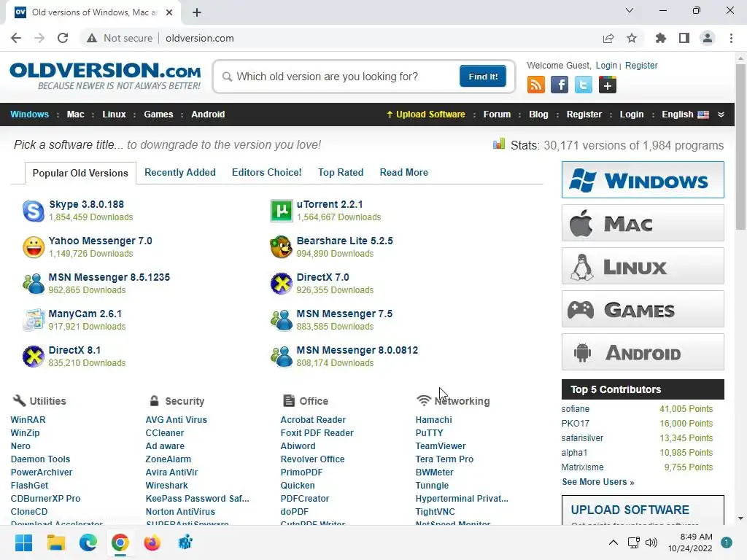Click the large Windows platform button

[x=643, y=180]
